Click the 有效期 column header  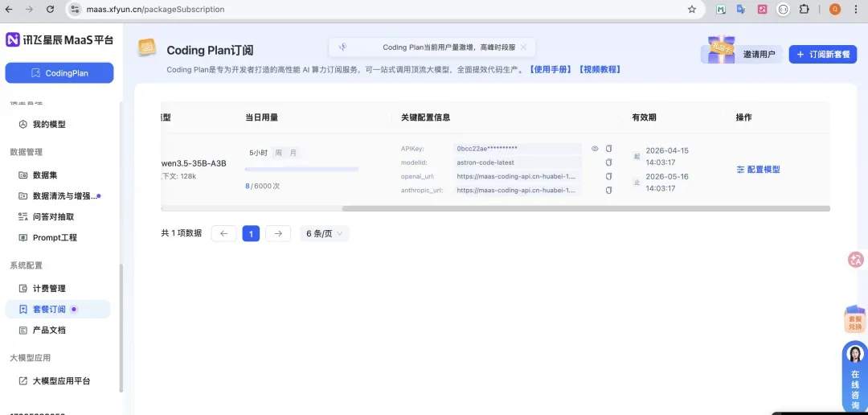click(x=645, y=117)
